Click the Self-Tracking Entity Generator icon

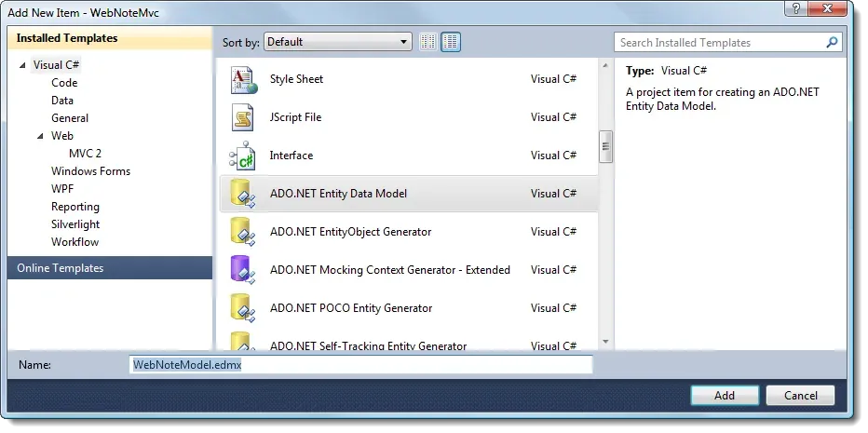(242, 341)
